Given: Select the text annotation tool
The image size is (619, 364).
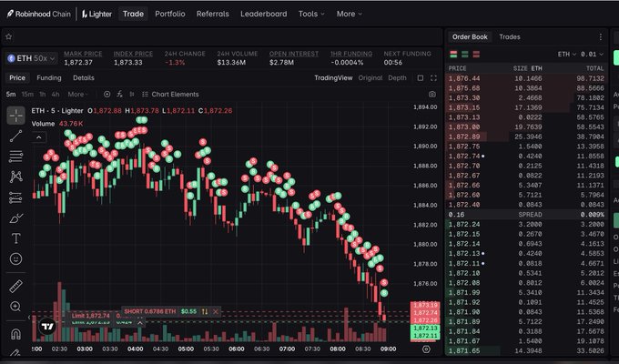Looking at the screenshot, I should click(15, 238).
